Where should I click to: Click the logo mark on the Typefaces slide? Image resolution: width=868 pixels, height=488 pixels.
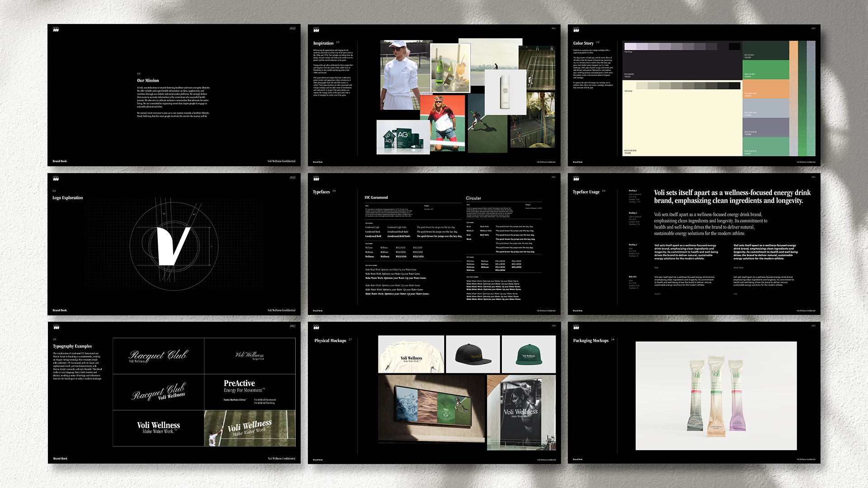click(316, 178)
